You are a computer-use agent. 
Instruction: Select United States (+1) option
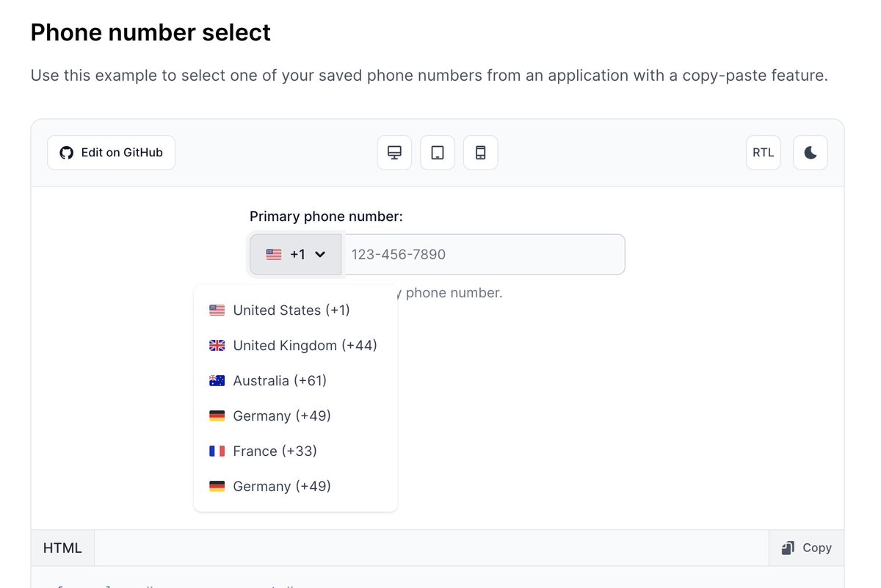pyautogui.click(x=295, y=311)
